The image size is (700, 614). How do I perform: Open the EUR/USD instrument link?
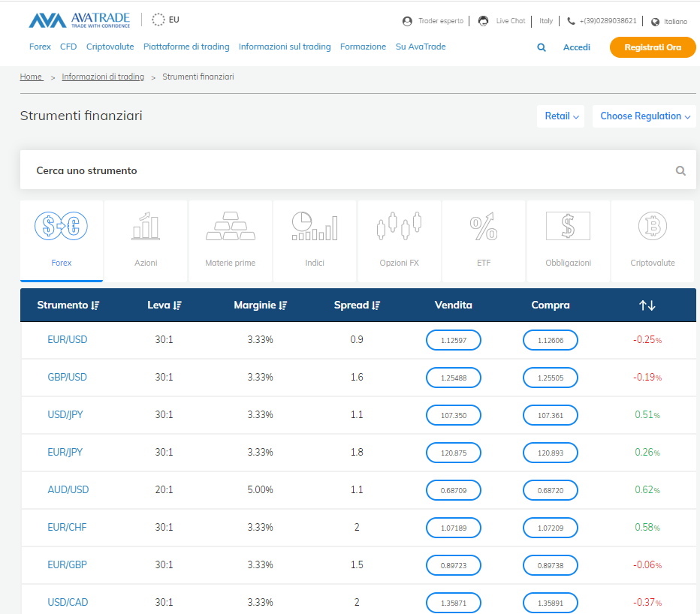68,339
